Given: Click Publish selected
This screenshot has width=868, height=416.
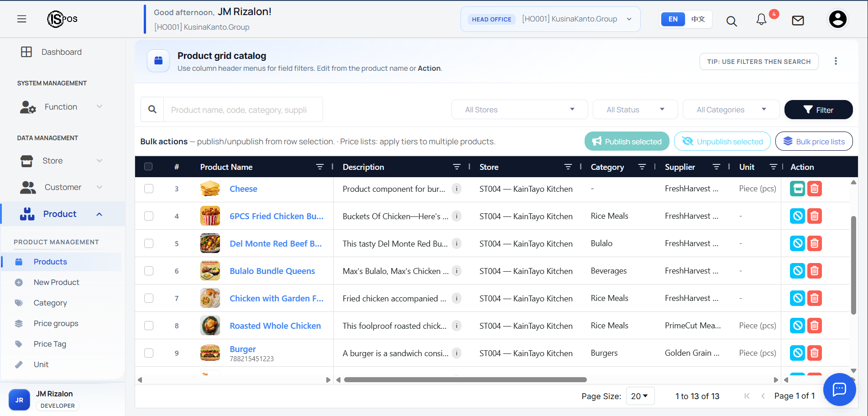Looking at the screenshot, I should tap(627, 142).
